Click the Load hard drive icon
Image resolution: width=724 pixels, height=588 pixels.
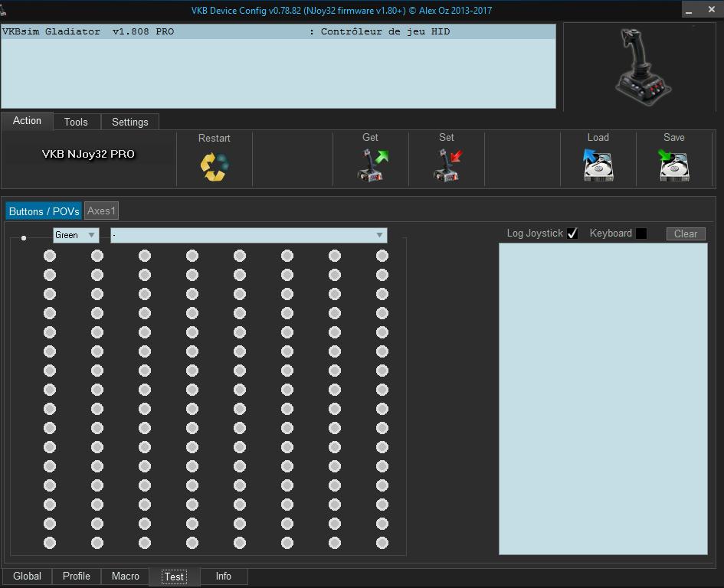tap(598, 165)
